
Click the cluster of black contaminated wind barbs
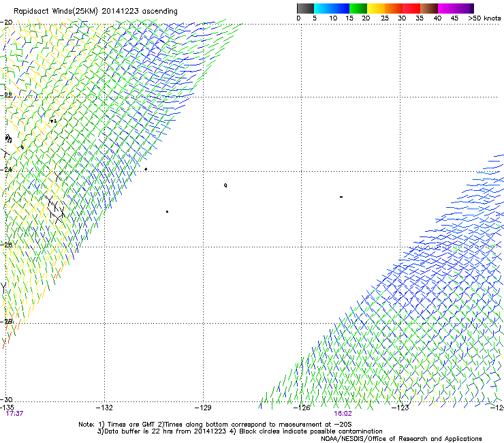coord(56,209)
